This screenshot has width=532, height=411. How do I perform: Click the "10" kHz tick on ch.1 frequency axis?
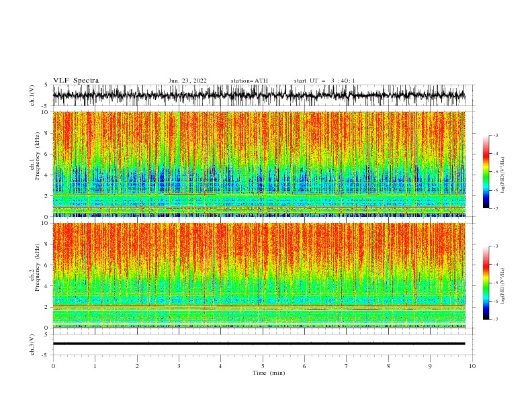coord(45,112)
